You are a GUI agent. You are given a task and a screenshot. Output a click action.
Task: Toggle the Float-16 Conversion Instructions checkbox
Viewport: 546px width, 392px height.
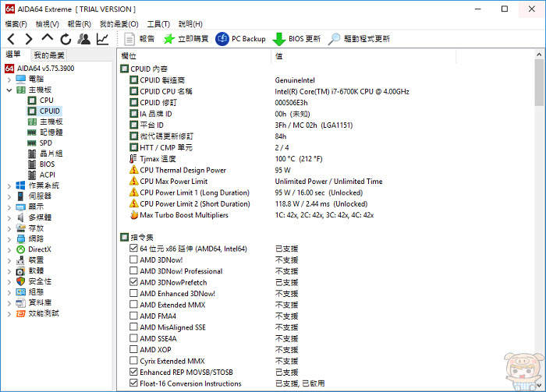point(133,383)
